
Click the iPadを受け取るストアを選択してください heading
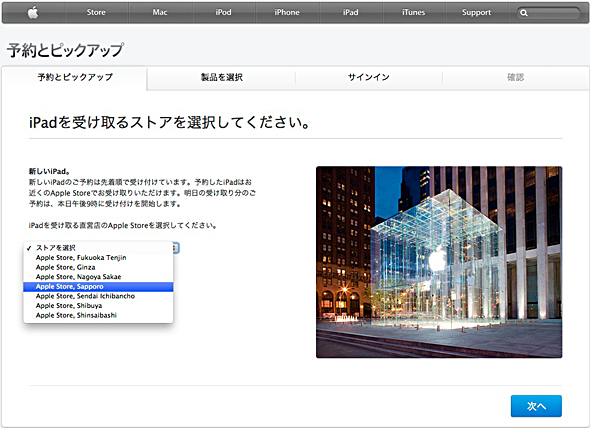click(x=169, y=123)
